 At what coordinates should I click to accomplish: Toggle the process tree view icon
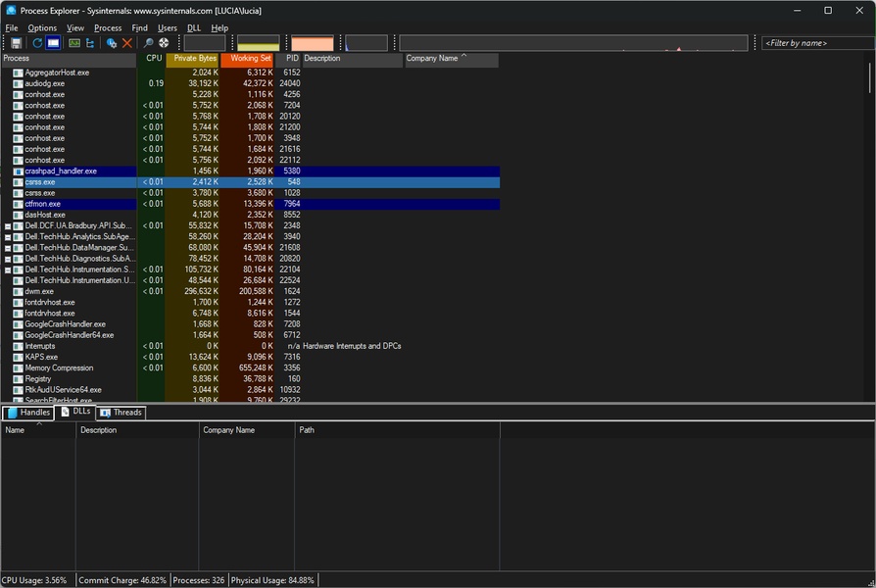(x=90, y=43)
